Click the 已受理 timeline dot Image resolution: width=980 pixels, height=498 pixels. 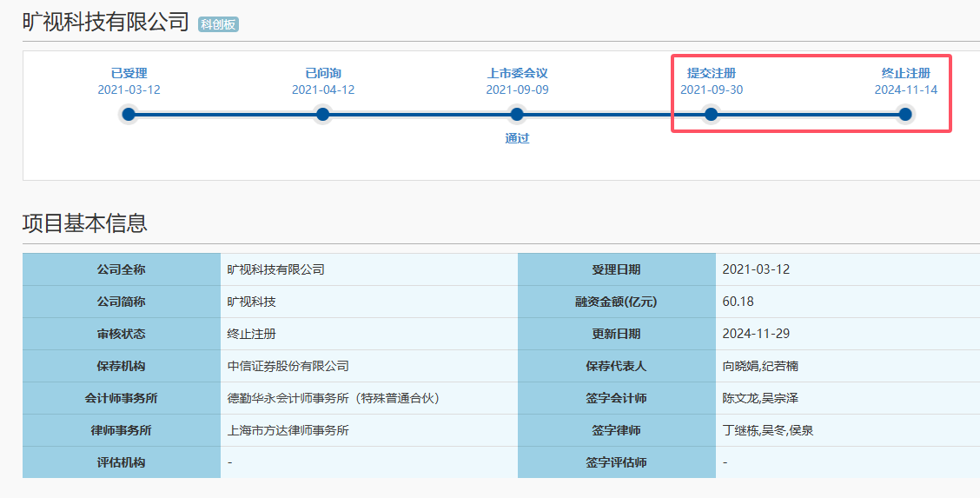(x=129, y=115)
